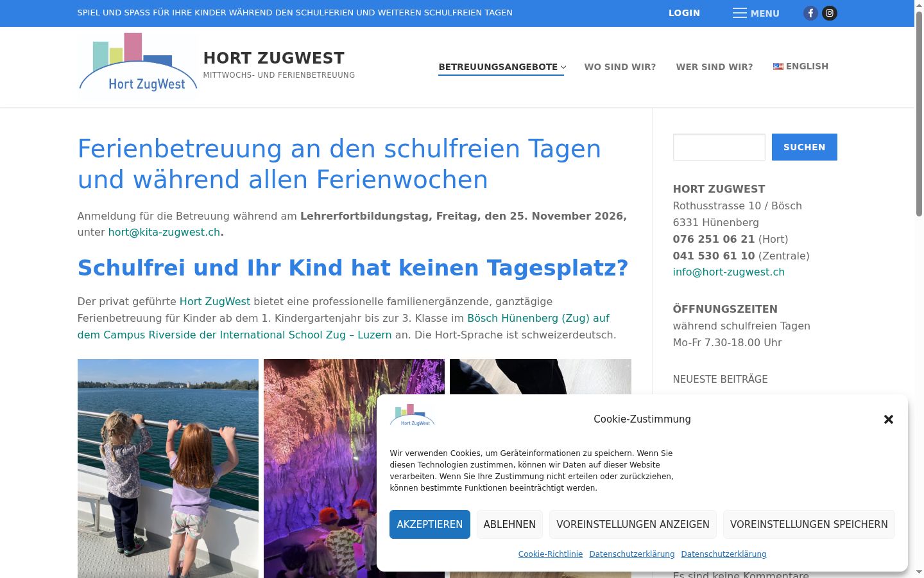Image resolution: width=924 pixels, height=578 pixels.
Task: Open the purple cave photo
Action: click(354, 468)
